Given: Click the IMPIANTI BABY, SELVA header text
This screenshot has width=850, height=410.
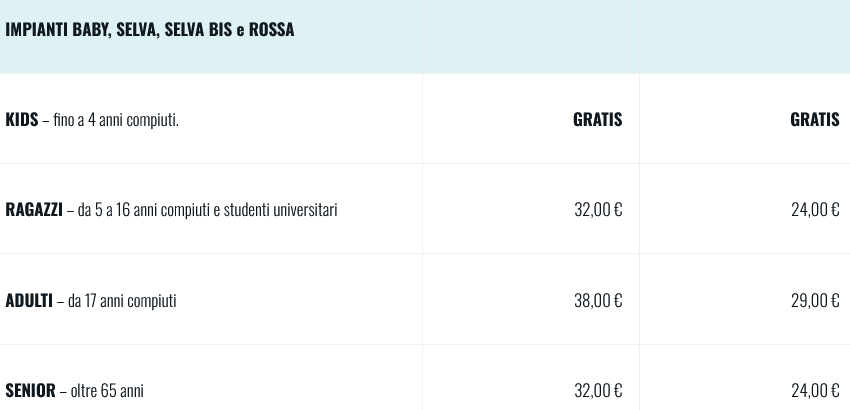Looking at the screenshot, I should tap(150, 30).
